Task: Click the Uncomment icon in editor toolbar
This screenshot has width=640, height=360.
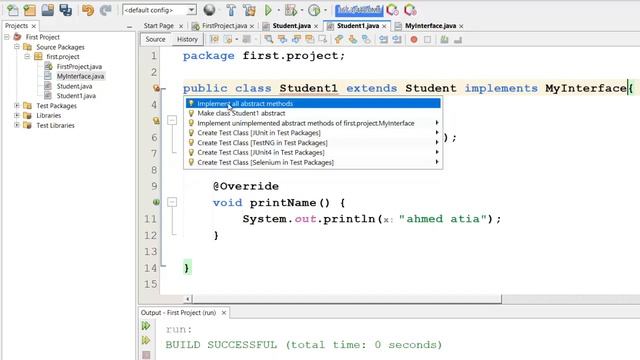Action: (458, 39)
